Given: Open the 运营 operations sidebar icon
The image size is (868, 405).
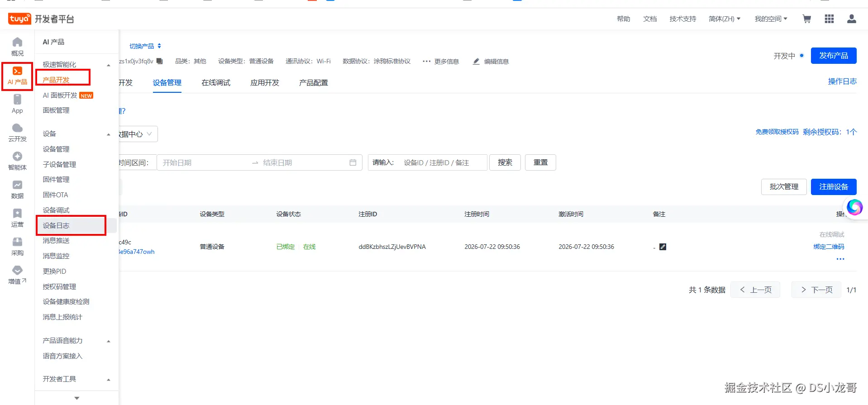Looking at the screenshot, I should 17,218.
